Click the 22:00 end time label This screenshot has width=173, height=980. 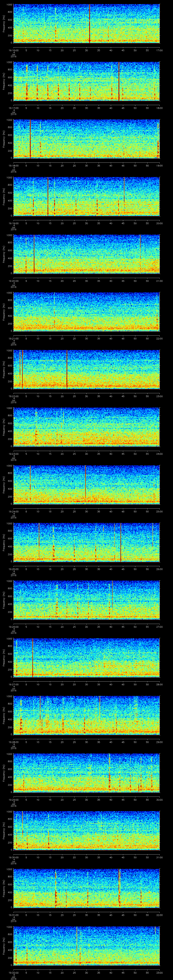(159, 339)
